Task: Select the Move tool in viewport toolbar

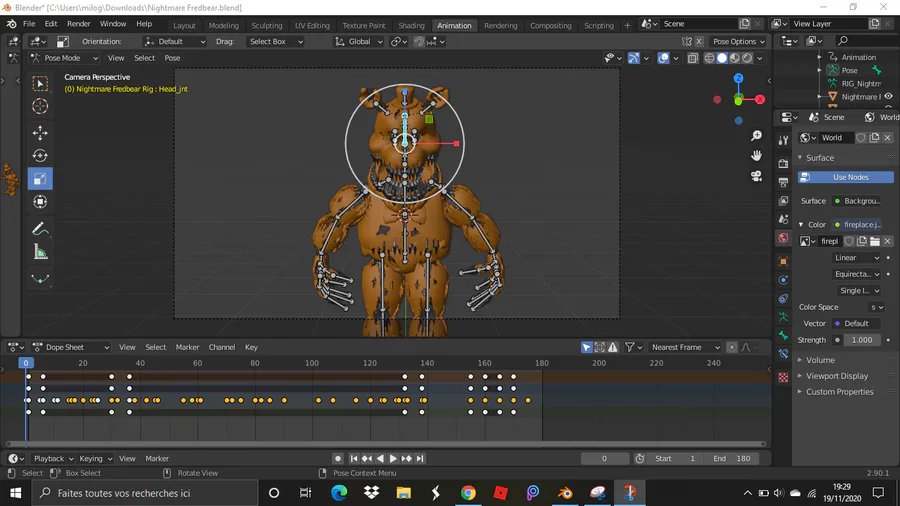Action: pos(40,132)
